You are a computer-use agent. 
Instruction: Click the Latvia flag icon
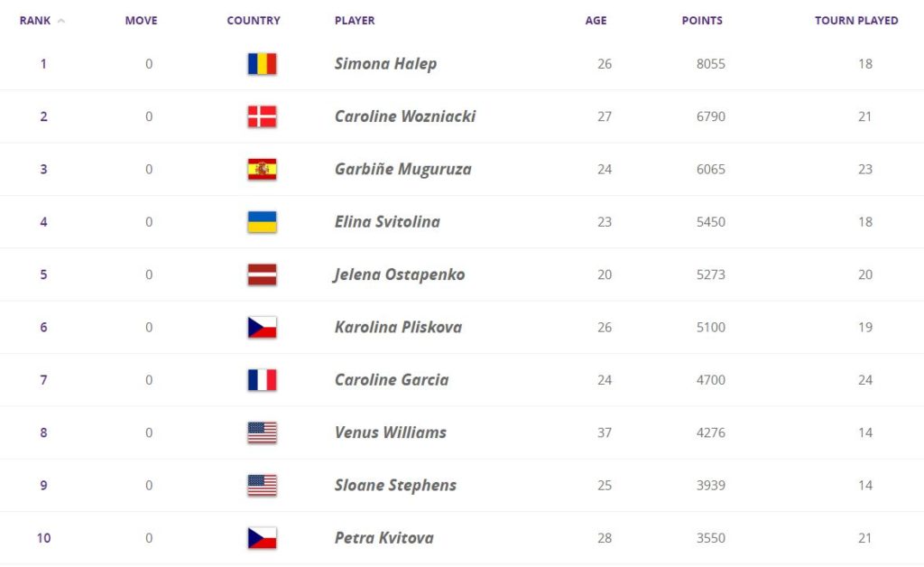pyautogui.click(x=263, y=274)
